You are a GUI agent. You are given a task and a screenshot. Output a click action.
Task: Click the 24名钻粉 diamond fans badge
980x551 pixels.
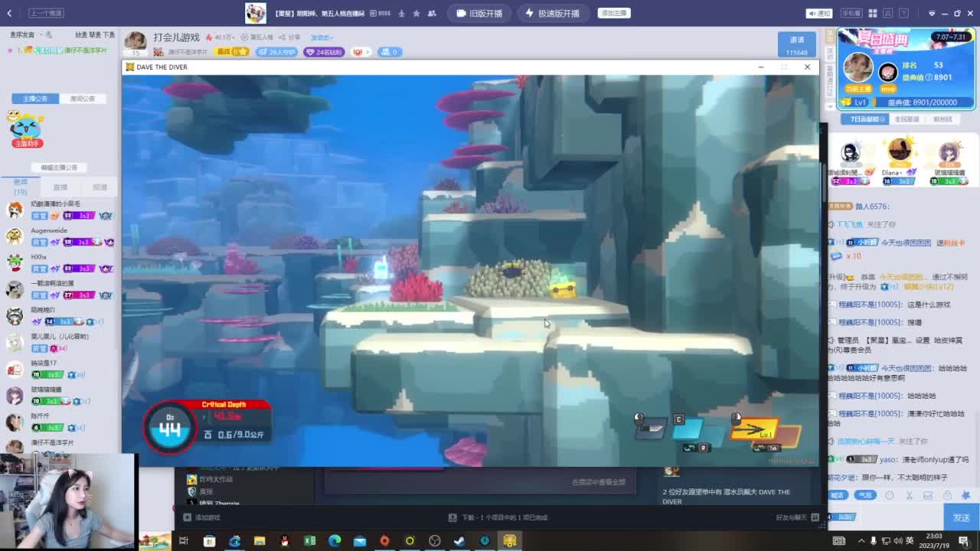coord(324,52)
